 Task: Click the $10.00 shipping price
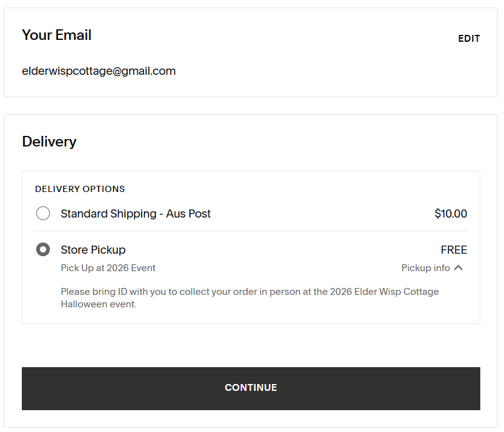coord(450,214)
